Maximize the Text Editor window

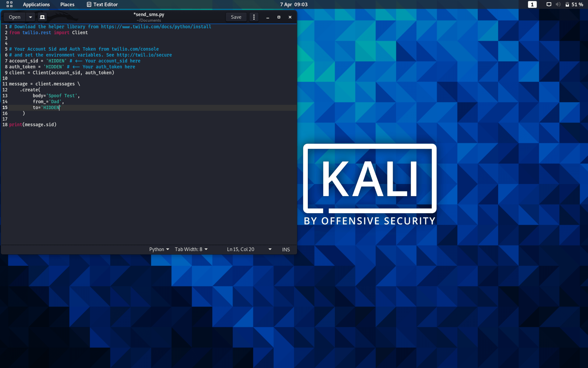tap(279, 17)
